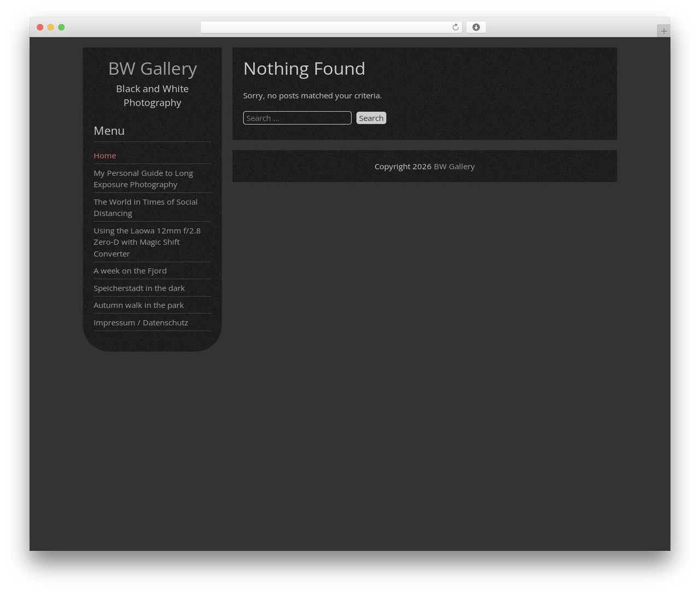Click into the Search text field
The image size is (700, 593).
(297, 118)
